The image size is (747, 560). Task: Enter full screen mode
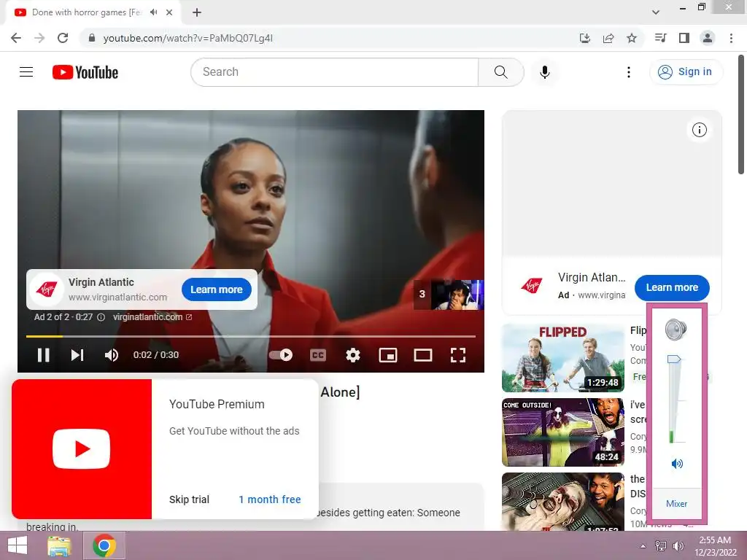coord(458,355)
